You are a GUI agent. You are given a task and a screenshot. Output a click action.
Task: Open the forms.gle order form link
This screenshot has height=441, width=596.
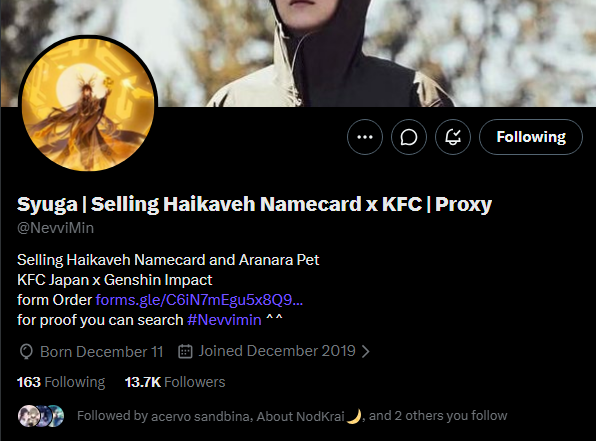199,300
